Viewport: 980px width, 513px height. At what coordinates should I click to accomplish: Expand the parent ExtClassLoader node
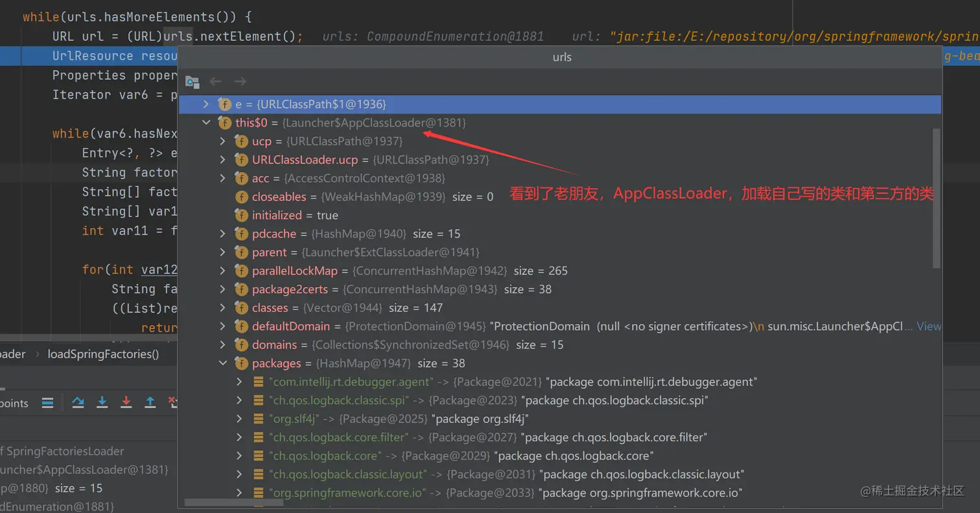point(222,252)
